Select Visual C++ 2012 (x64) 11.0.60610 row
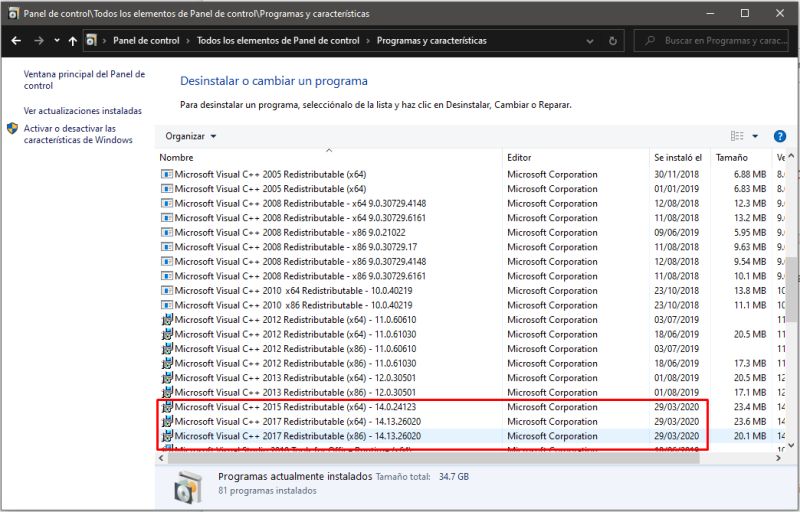 471,320
